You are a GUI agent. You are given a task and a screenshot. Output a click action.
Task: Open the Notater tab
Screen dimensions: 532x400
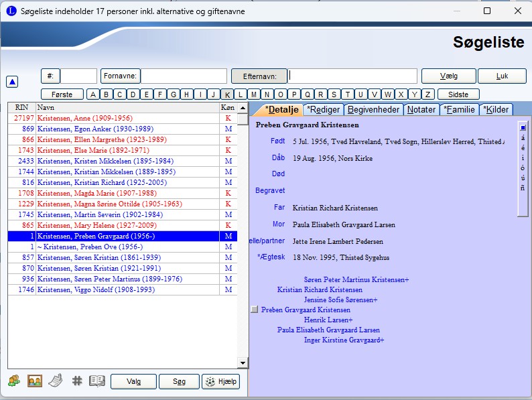421,109
